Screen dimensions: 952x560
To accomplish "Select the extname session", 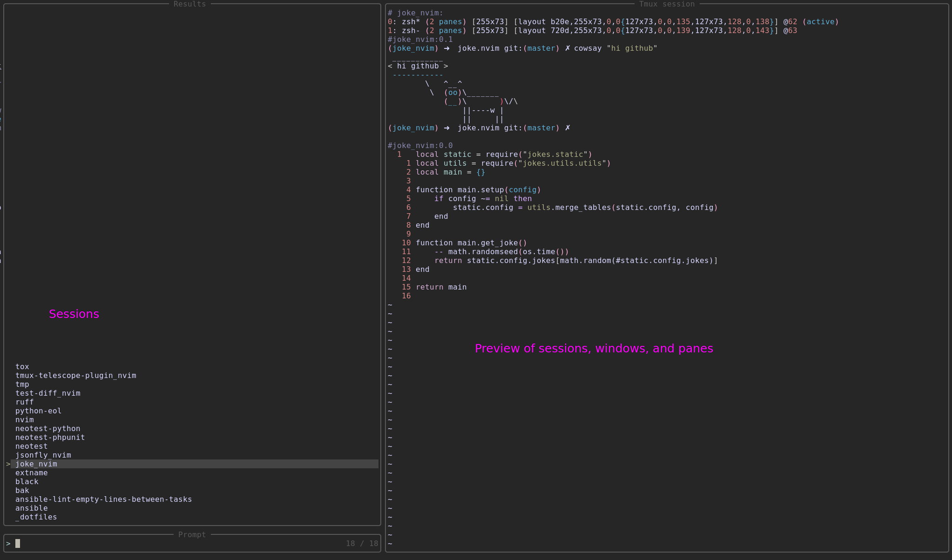I will pos(31,473).
